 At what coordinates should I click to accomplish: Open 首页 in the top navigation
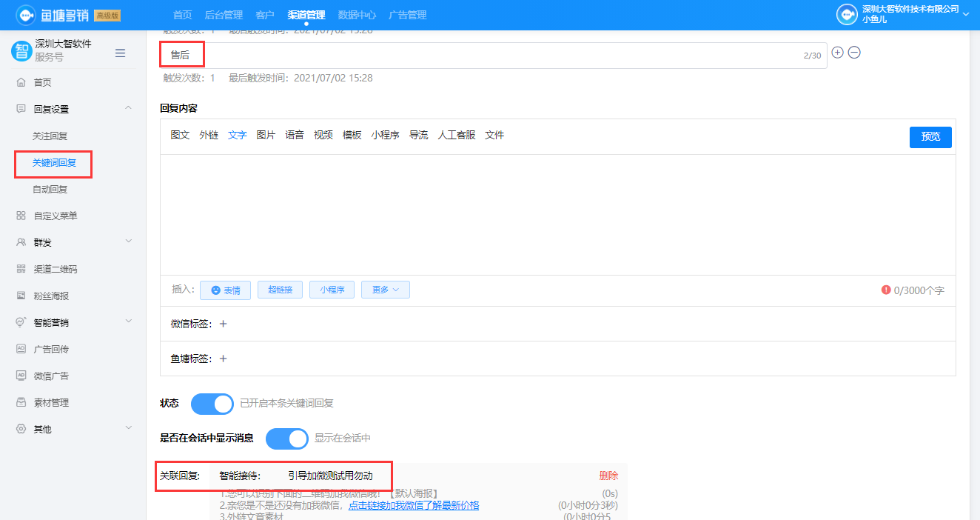point(183,15)
